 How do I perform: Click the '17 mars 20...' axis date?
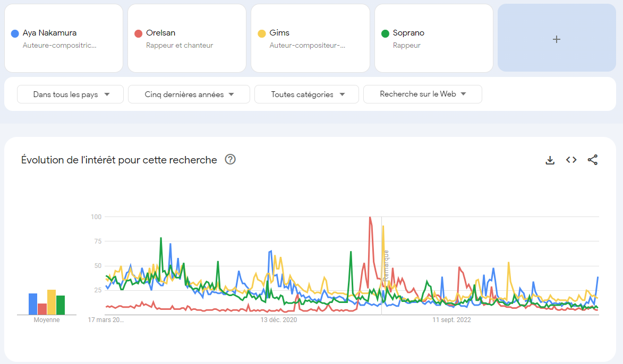pos(106,320)
